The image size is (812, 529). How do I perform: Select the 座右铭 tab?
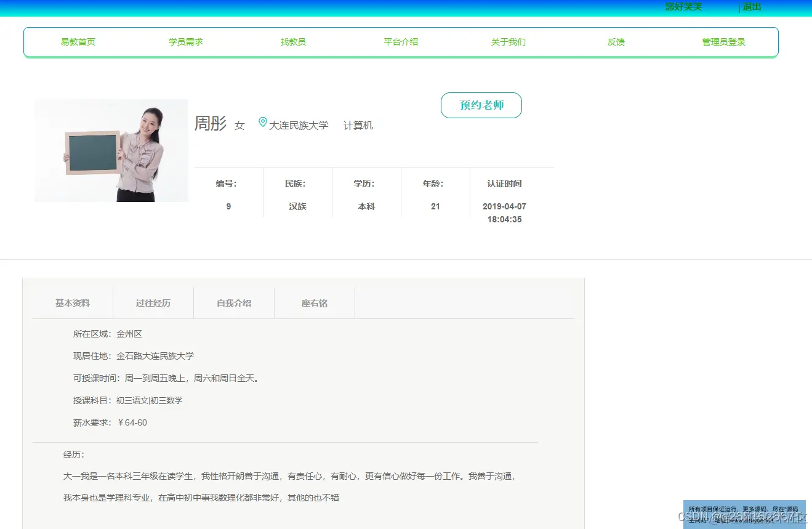[x=314, y=302]
